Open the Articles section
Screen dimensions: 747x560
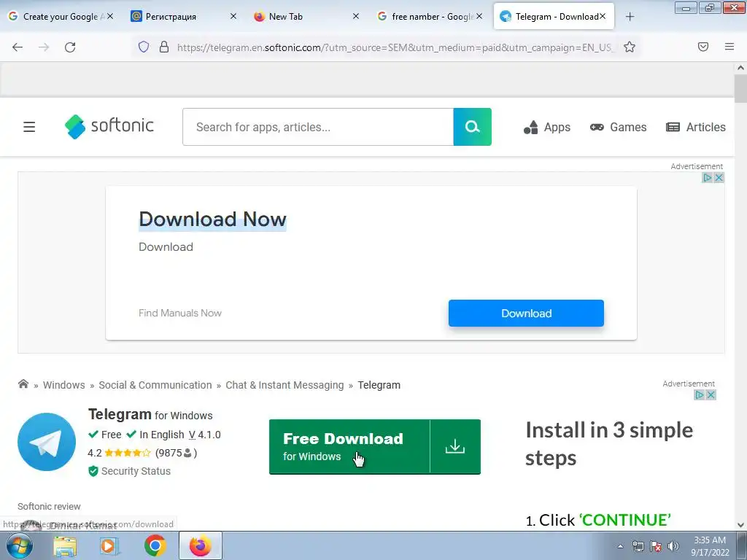[695, 127]
